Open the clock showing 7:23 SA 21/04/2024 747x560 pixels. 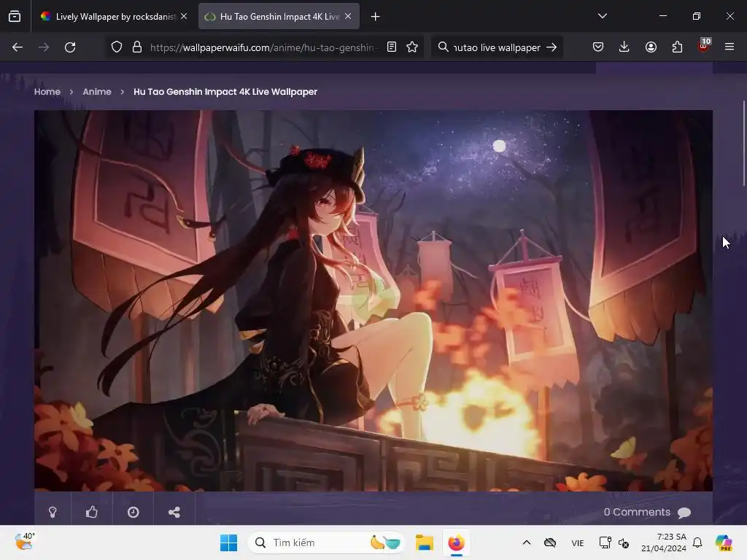click(664, 542)
